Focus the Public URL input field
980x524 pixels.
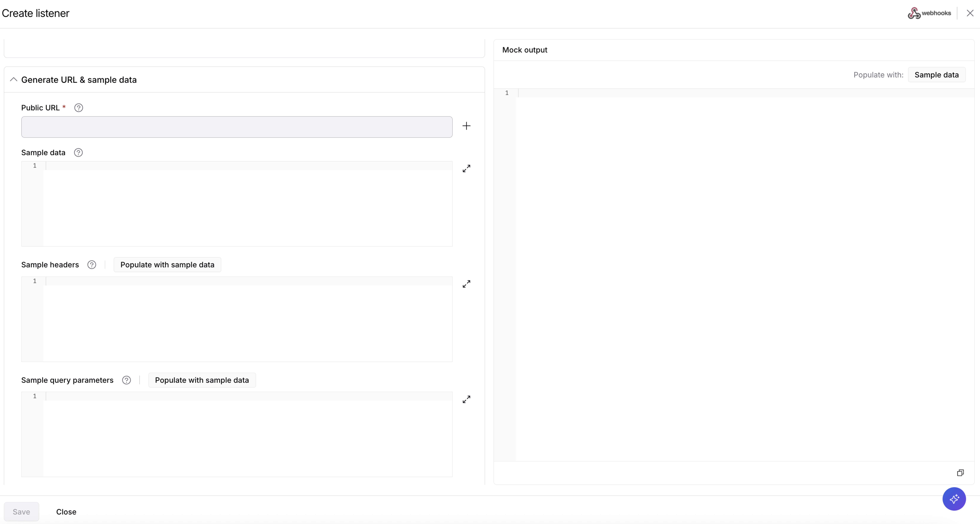[x=237, y=127]
